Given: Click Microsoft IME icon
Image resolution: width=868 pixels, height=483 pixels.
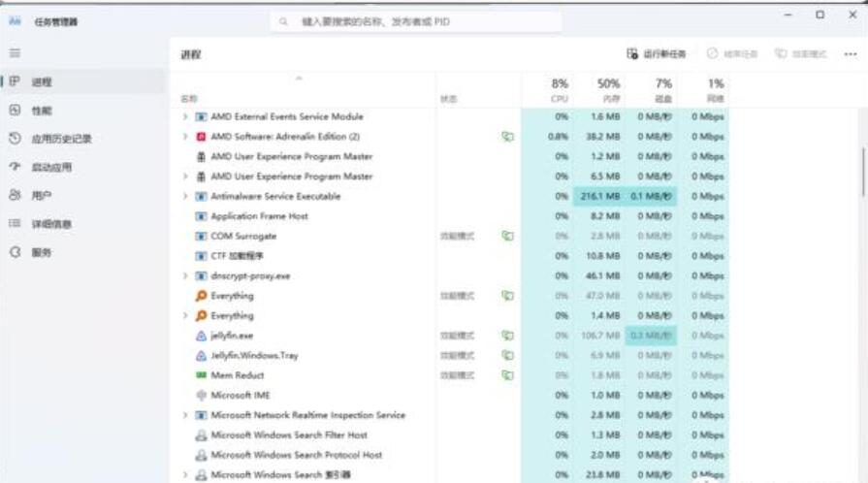Looking at the screenshot, I should (x=201, y=395).
